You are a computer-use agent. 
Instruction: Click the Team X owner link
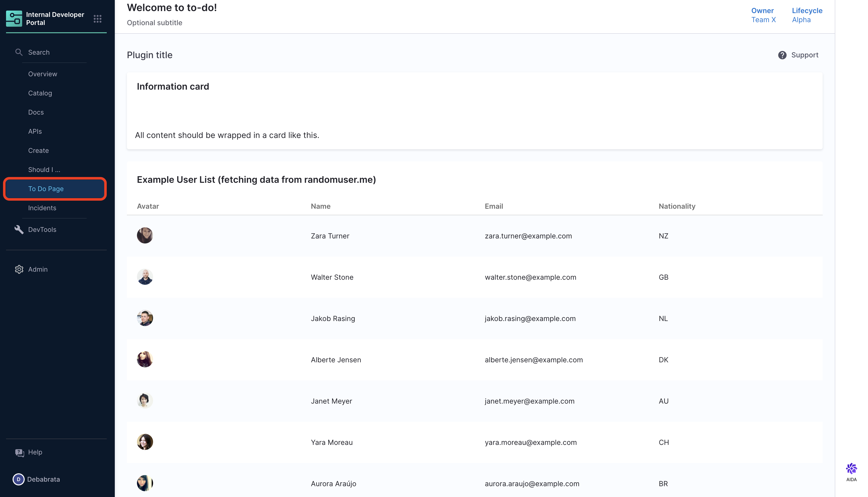[x=763, y=20]
